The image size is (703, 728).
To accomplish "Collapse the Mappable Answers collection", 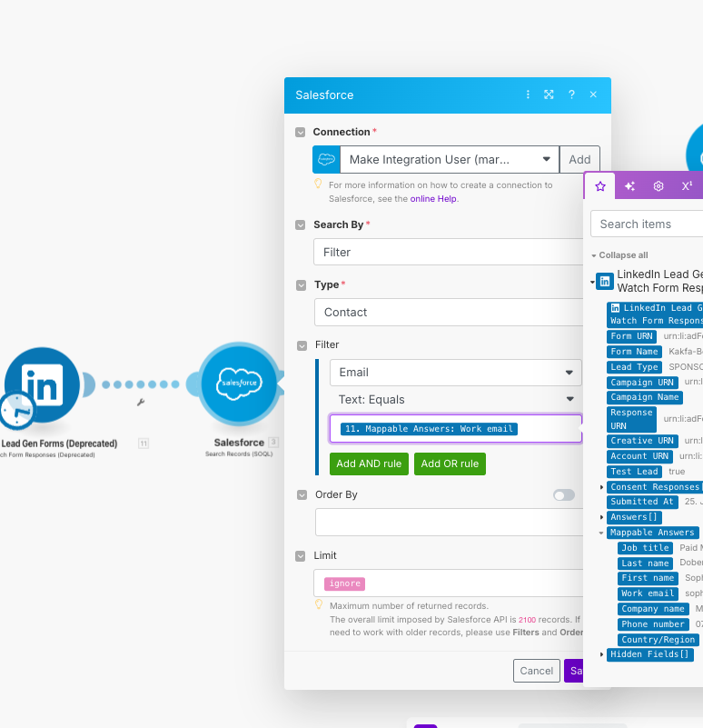I will pyautogui.click(x=601, y=533).
